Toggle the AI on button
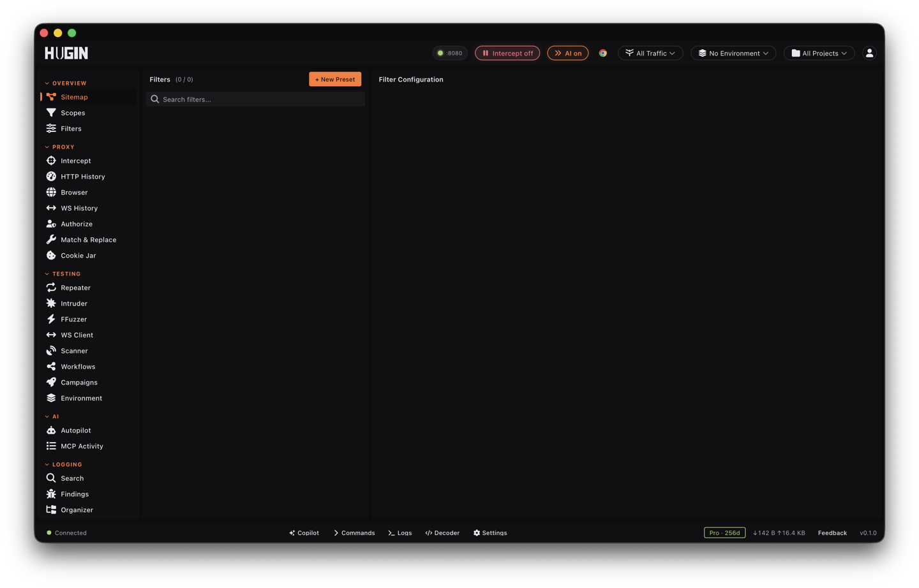The width and height of the screenshot is (919, 588). pos(568,53)
